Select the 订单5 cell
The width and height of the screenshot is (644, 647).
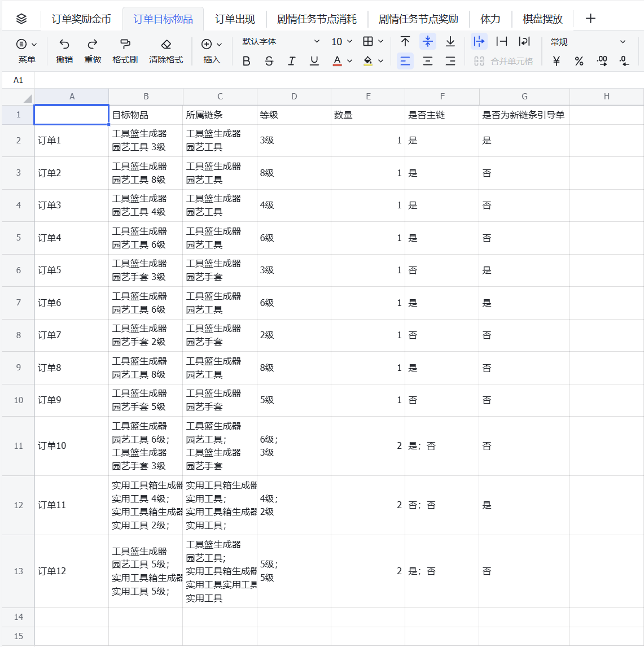pos(71,270)
